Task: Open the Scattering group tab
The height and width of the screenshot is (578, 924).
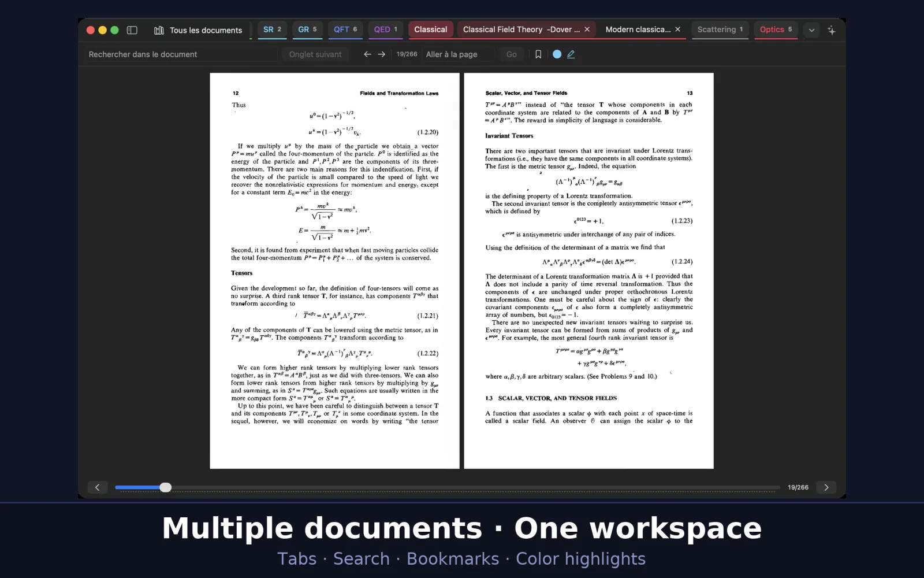Action: pyautogui.click(x=720, y=29)
